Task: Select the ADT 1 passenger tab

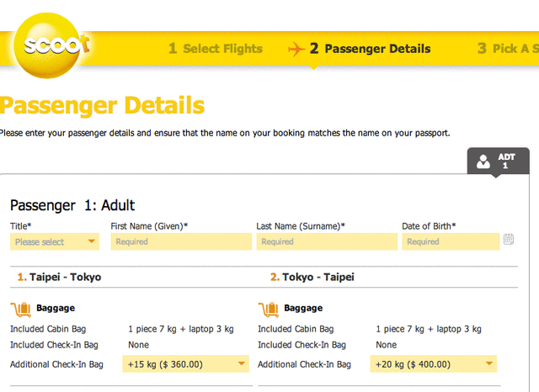Action: pos(498,161)
